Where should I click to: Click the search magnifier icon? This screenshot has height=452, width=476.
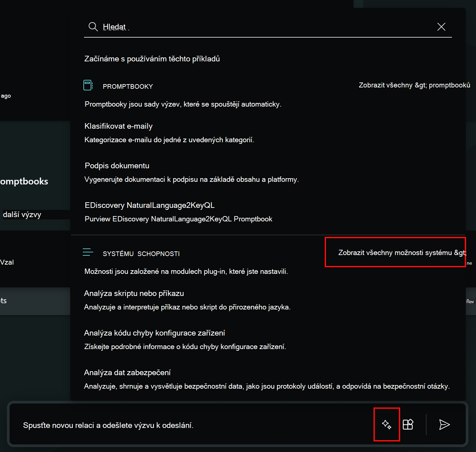[93, 27]
